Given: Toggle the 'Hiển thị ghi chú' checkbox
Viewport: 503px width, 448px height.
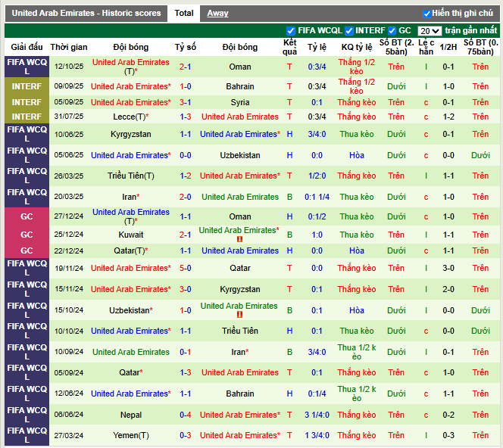Looking at the screenshot, I should [x=427, y=14].
